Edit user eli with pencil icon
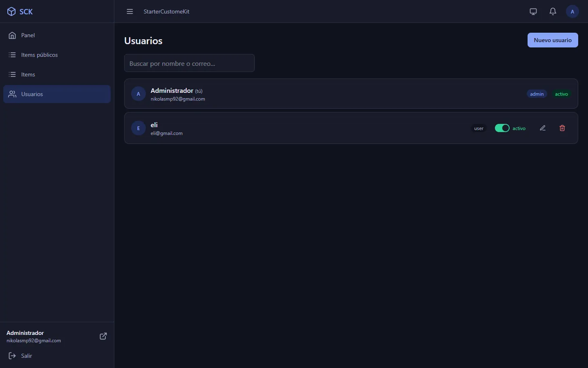The width and height of the screenshot is (588, 368). pyautogui.click(x=543, y=128)
